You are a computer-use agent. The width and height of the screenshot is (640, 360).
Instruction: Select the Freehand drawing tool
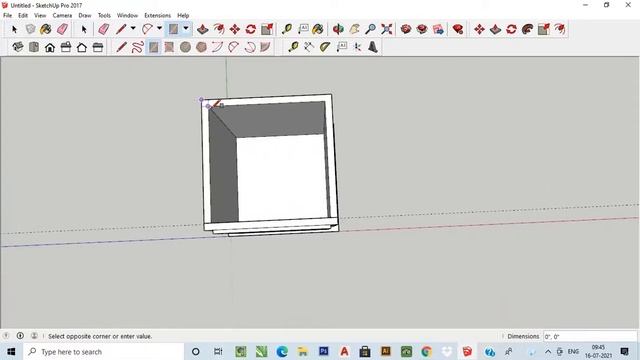137,47
